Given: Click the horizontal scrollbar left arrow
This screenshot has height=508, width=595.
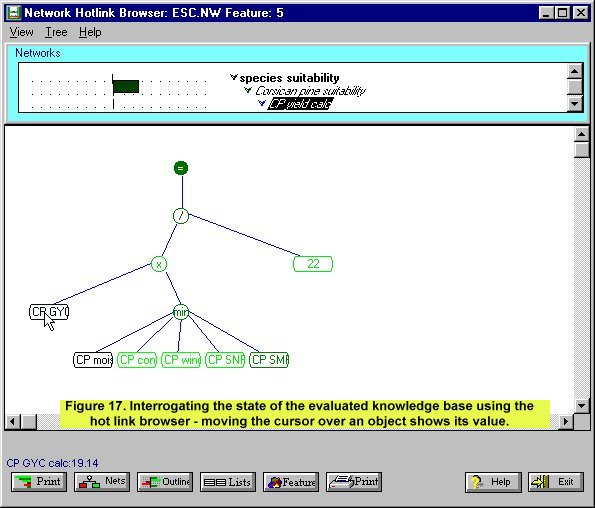Looking at the screenshot, I should pyautogui.click(x=12, y=421).
